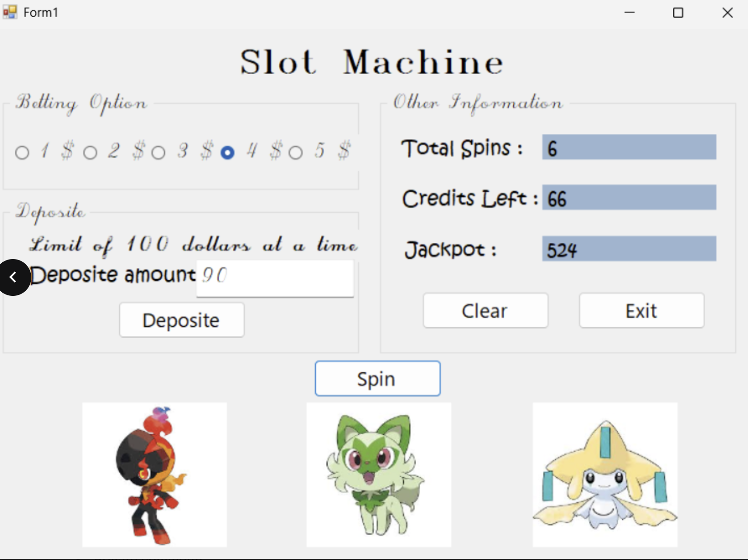The height and width of the screenshot is (560, 748).
Task: Click the Deposite amount text field
Action: pyautogui.click(x=275, y=277)
